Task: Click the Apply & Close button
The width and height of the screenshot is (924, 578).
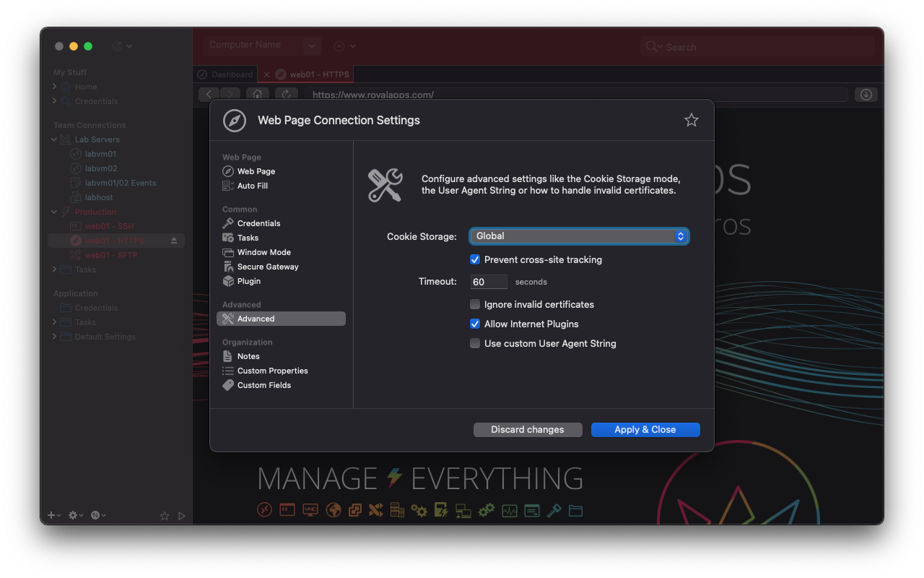Action: (645, 430)
